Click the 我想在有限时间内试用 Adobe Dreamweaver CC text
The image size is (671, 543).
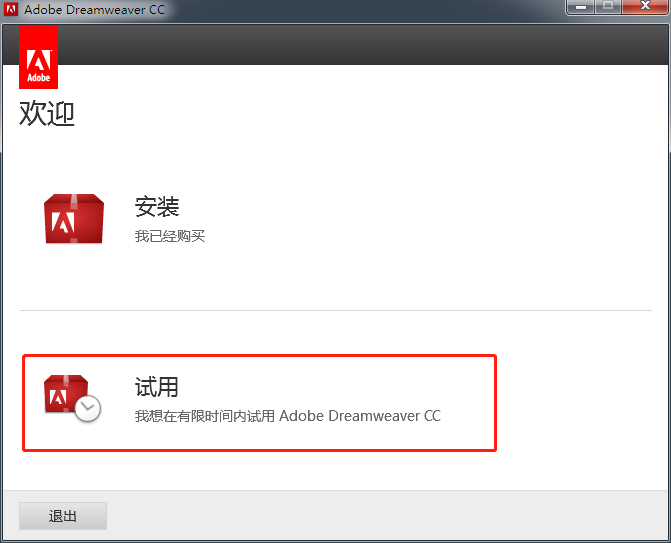[288, 416]
